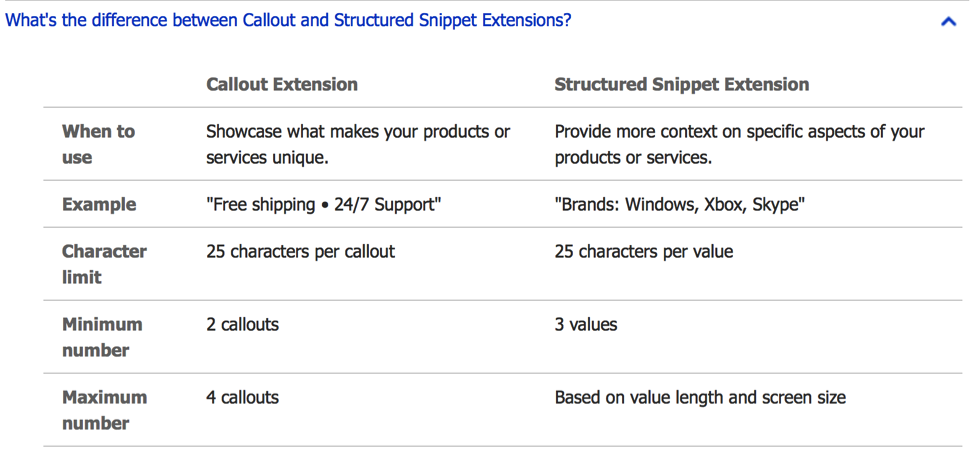Click the 'Structured Snippet Extension' column header
The width and height of the screenshot is (975, 473).
coord(681,85)
